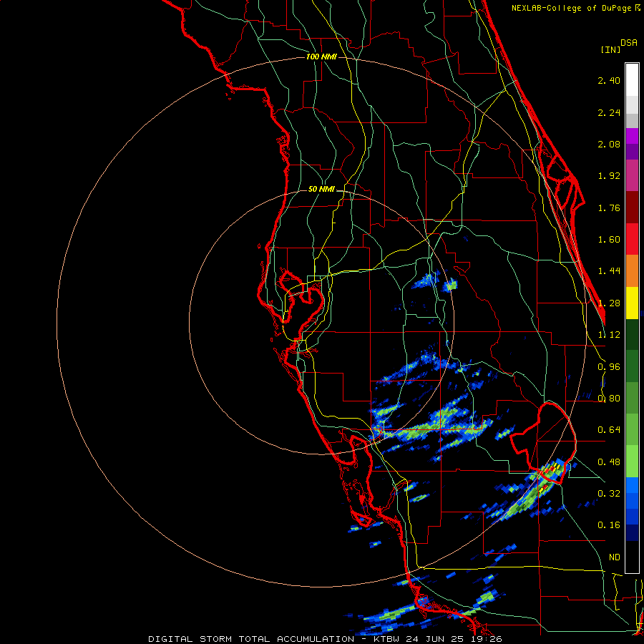644x644 pixels.
Task: Pick the bright magenta swatch in legend
Action: click(x=632, y=136)
